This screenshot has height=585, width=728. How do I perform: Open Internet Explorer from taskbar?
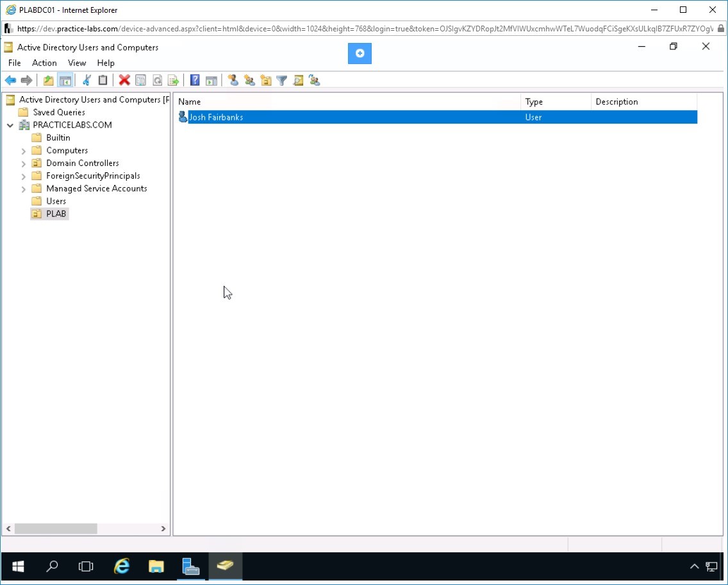click(x=122, y=566)
